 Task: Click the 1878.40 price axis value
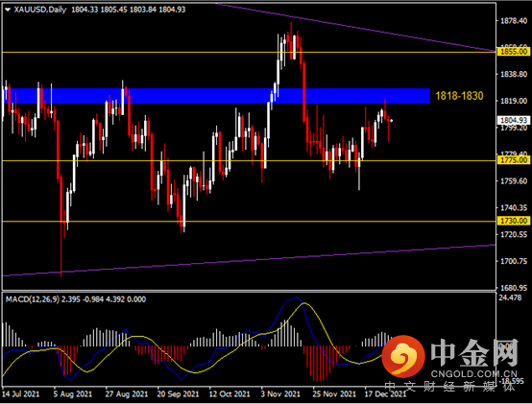(x=514, y=21)
